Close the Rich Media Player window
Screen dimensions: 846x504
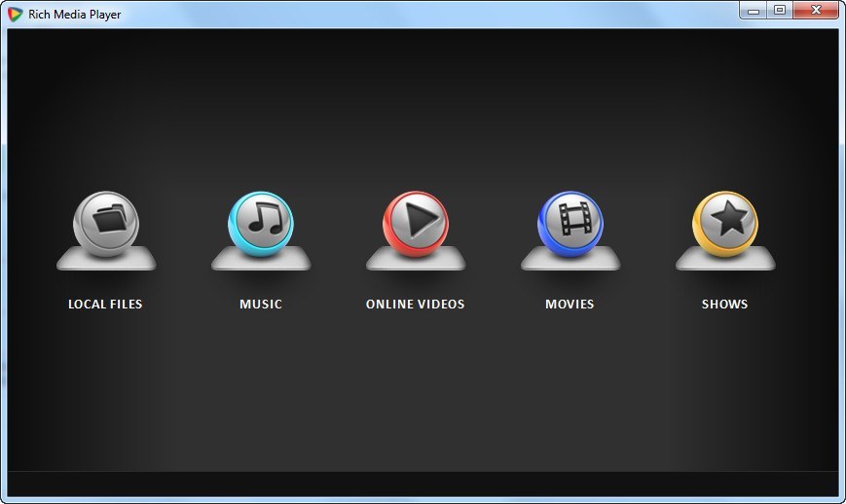pos(816,11)
